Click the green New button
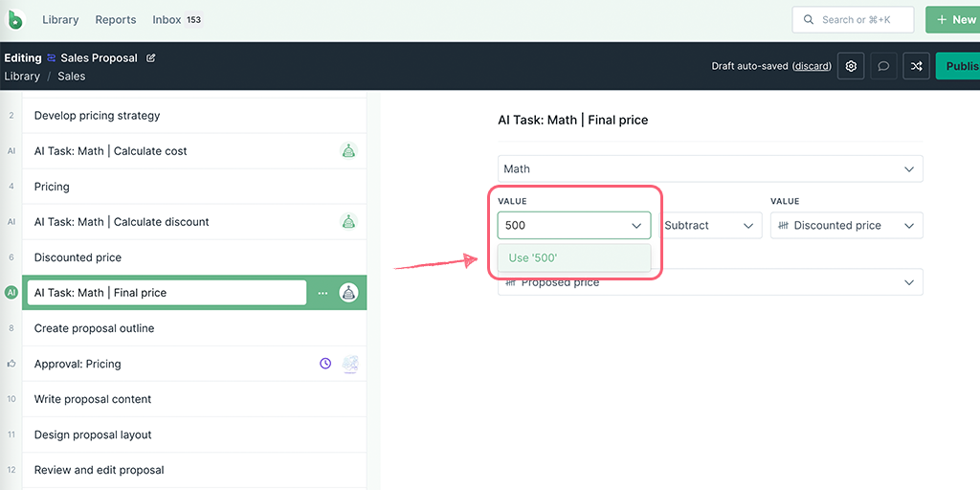Screen dimensions: 980x490 click(952, 19)
